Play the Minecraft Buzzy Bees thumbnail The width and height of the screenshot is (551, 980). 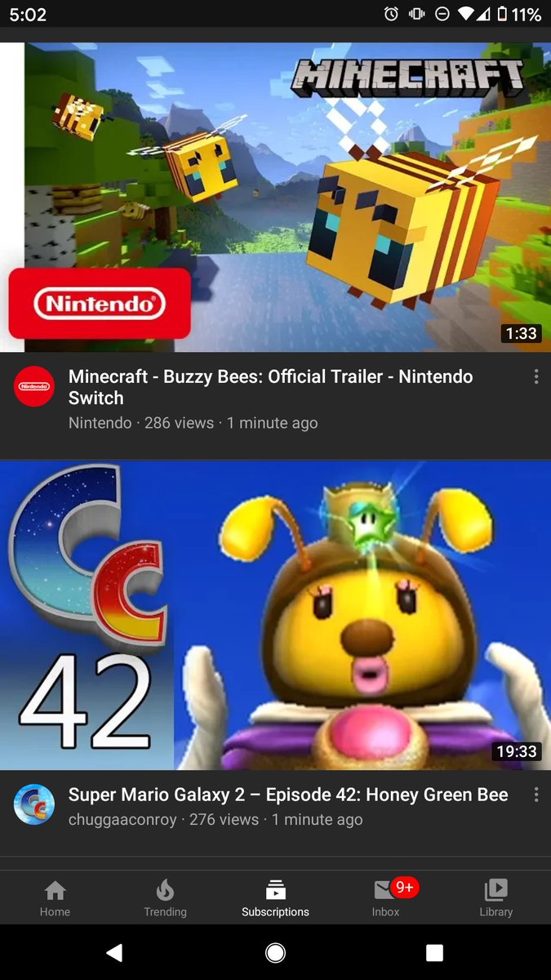click(x=275, y=197)
